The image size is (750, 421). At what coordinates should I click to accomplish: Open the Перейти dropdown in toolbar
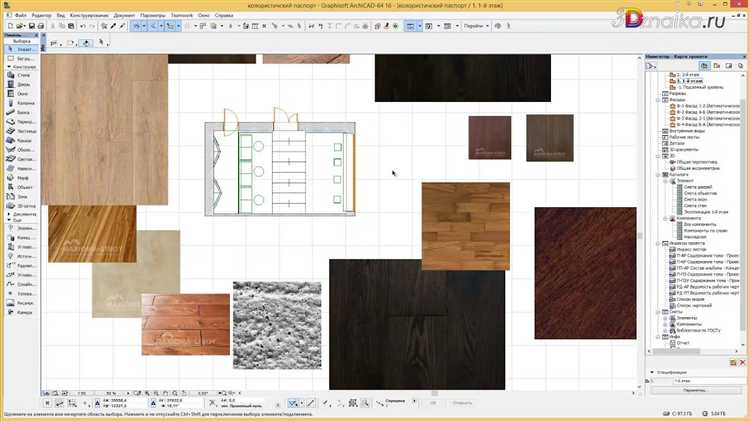pos(476,26)
